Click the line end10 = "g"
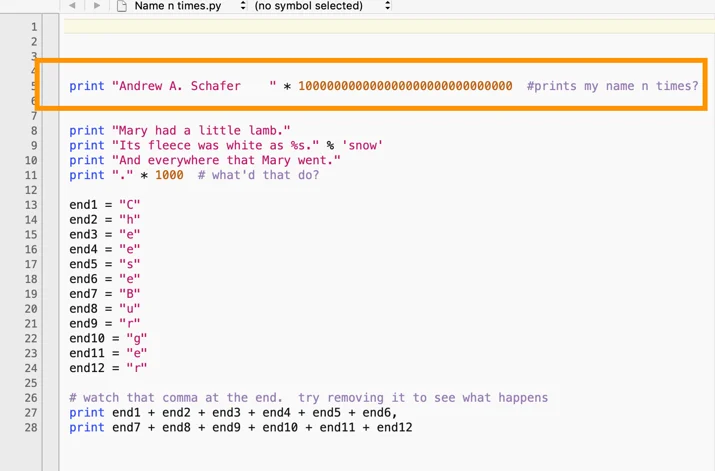Screen dimensions: 715x471 [x=108, y=339]
